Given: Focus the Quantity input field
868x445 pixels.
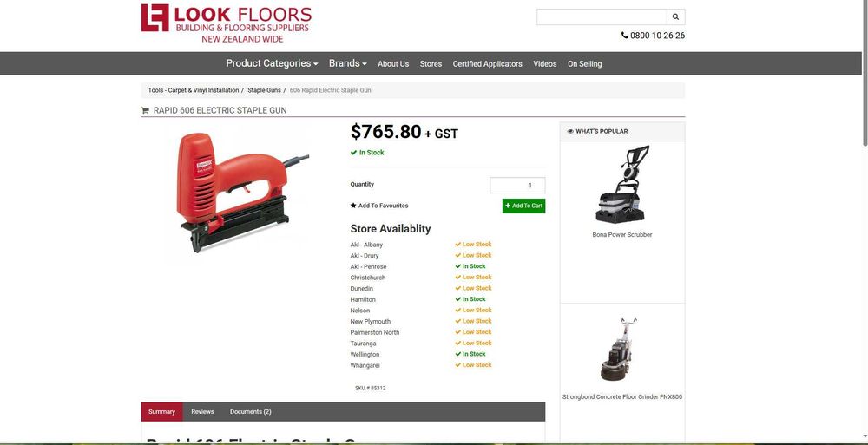Looking at the screenshot, I should (x=517, y=186).
